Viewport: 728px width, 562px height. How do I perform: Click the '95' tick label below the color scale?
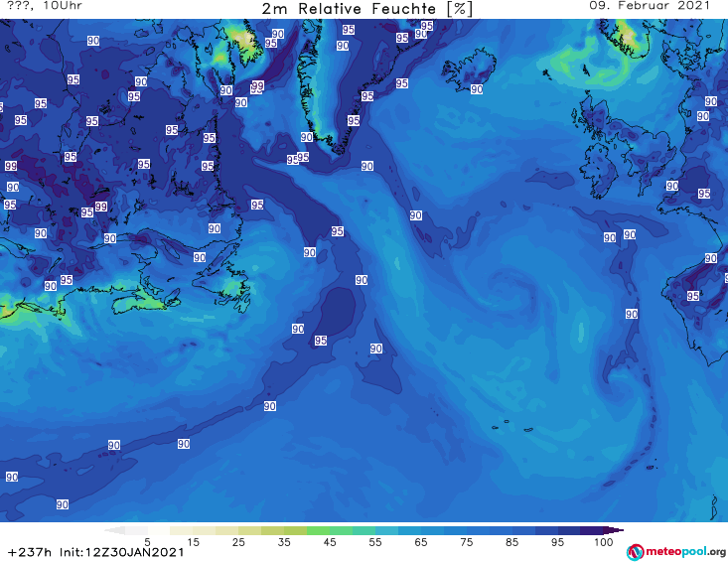(557, 542)
